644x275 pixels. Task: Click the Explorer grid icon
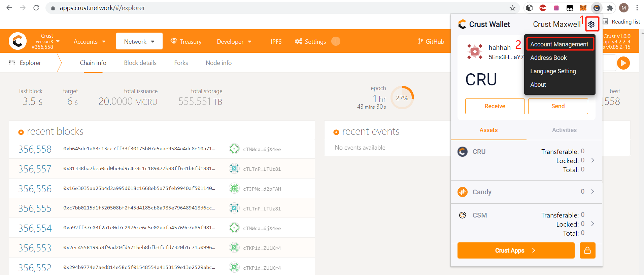[x=12, y=63]
